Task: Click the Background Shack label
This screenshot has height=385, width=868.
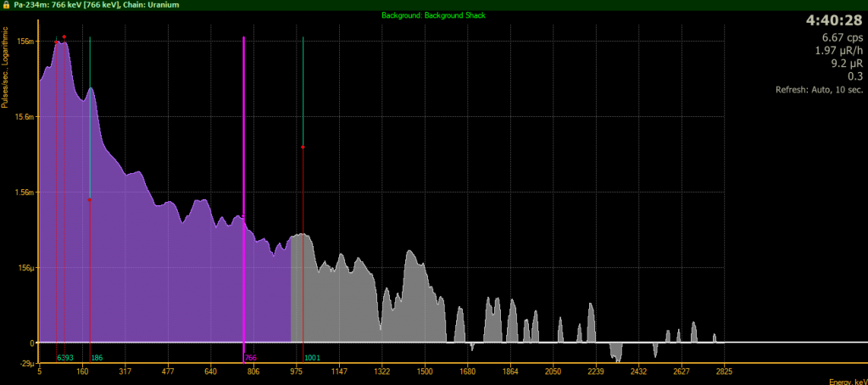Action: (433, 16)
